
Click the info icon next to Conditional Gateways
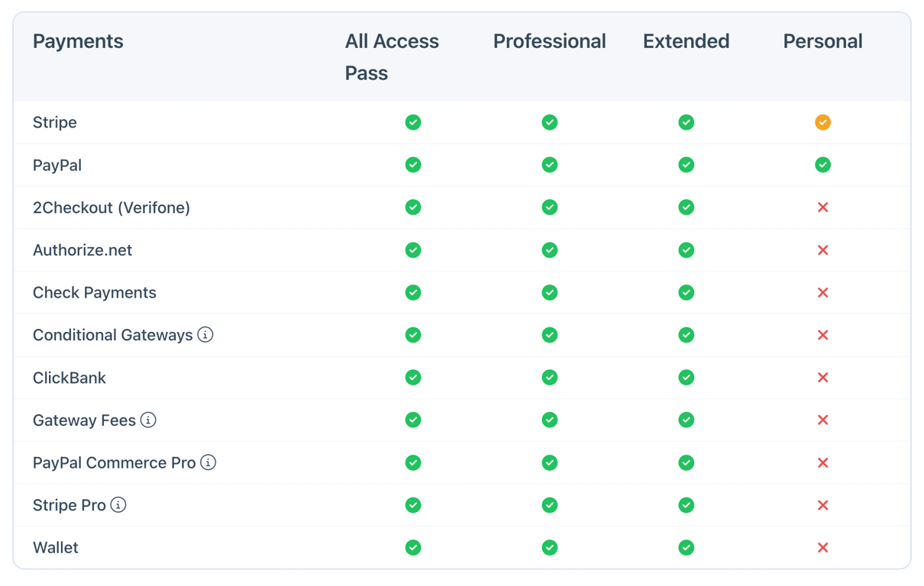pyautogui.click(x=205, y=335)
